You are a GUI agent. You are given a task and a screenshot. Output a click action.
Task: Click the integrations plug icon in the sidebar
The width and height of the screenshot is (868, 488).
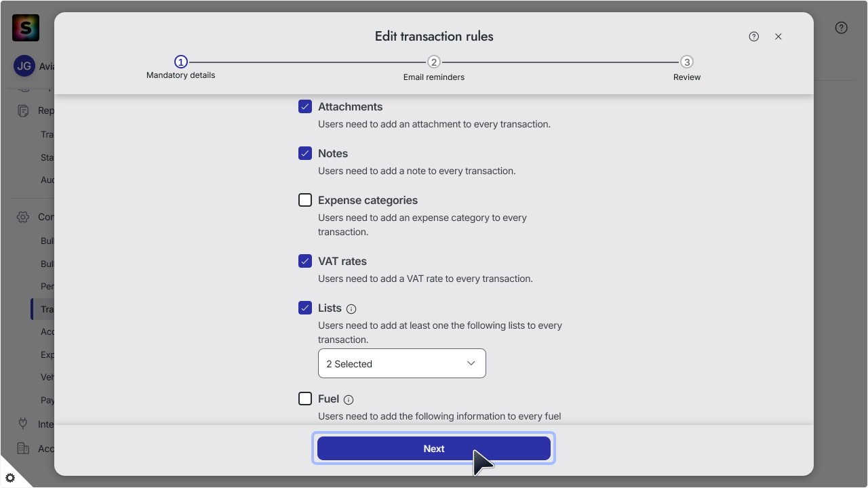pos(23,424)
